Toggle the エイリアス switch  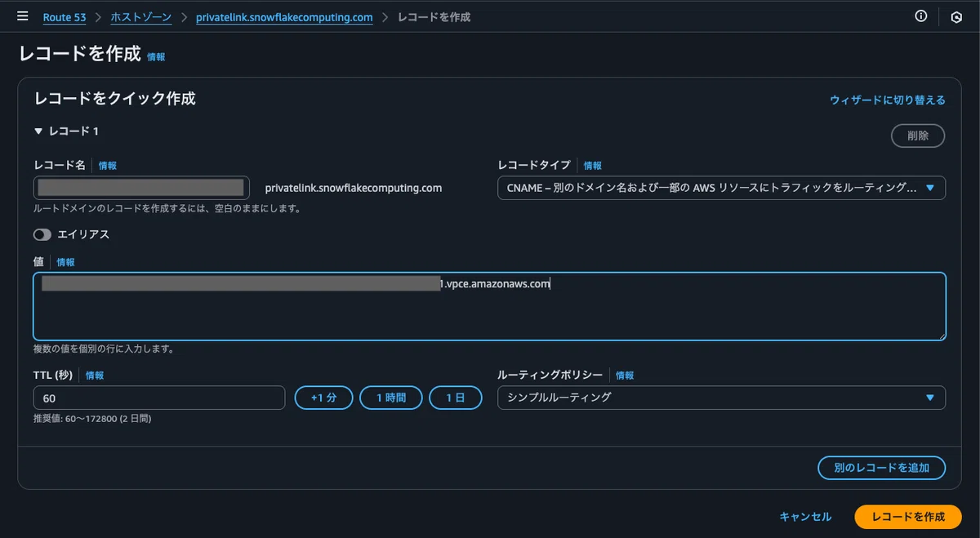(42, 234)
